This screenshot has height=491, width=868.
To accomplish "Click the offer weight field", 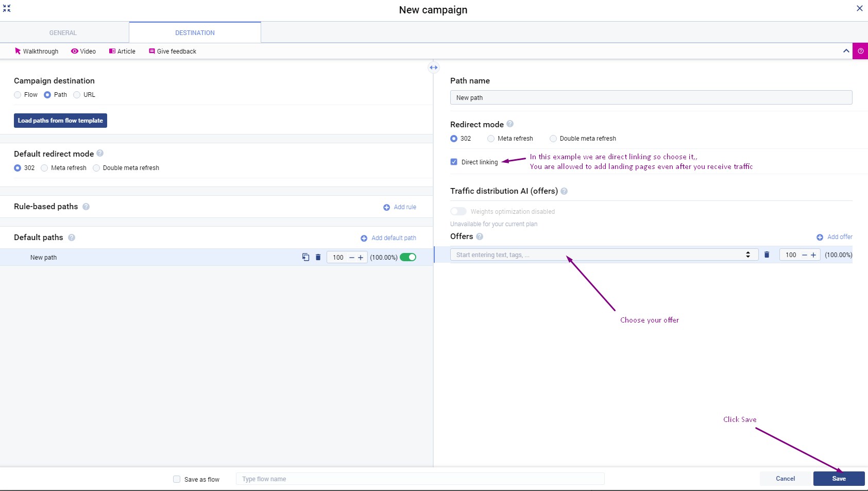I will tap(790, 255).
